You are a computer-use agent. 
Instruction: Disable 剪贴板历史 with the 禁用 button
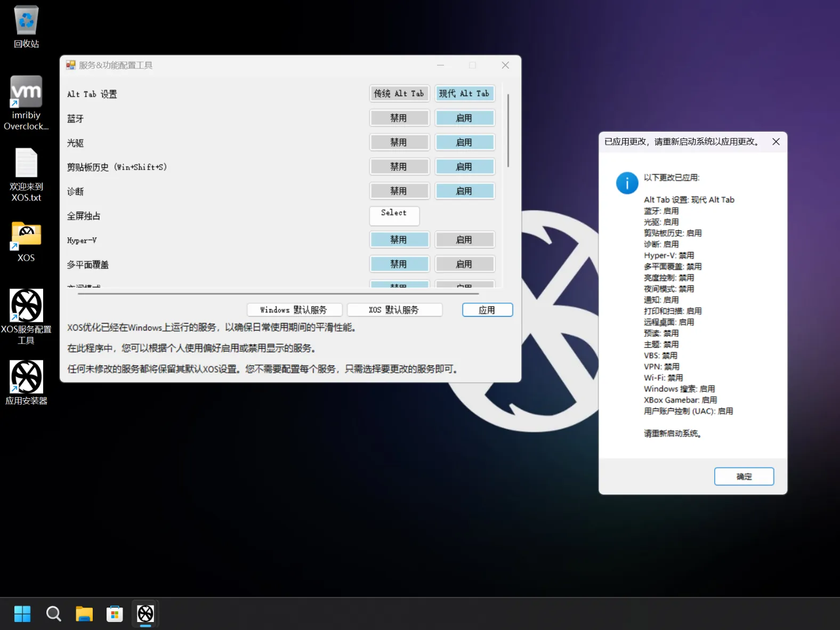click(x=399, y=167)
